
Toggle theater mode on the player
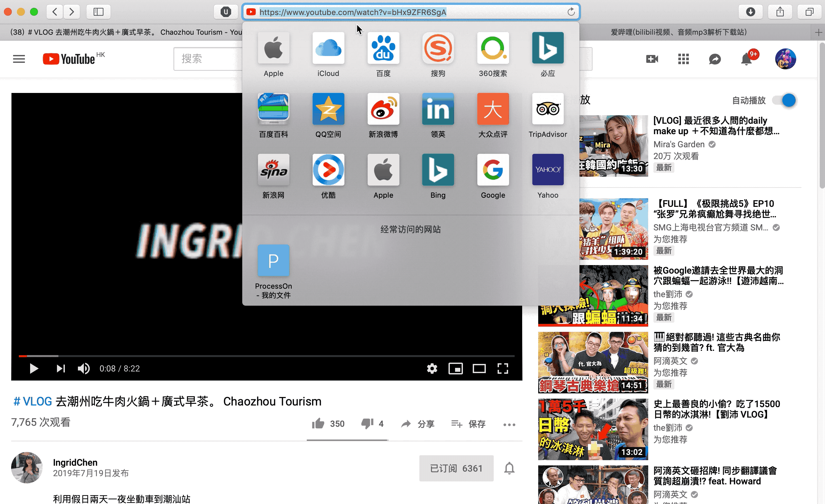pyautogui.click(x=479, y=369)
